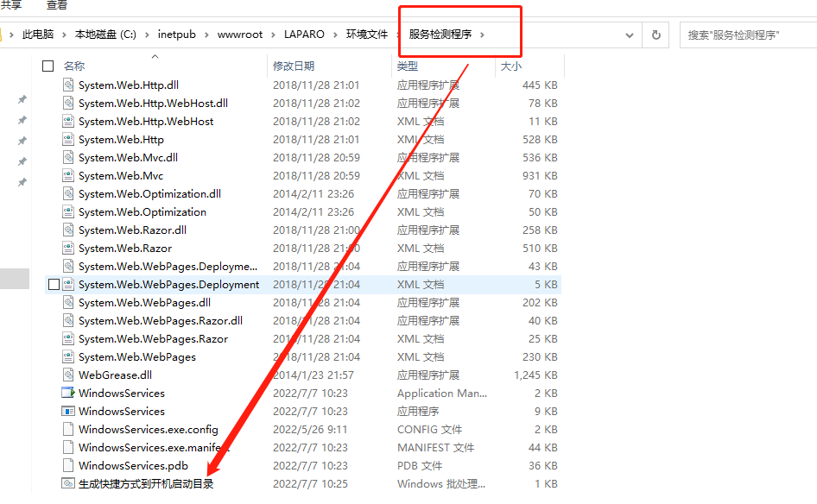Go to the wwwroot breadcrumb folder
The height and width of the screenshot is (504, 817).
pyautogui.click(x=240, y=35)
